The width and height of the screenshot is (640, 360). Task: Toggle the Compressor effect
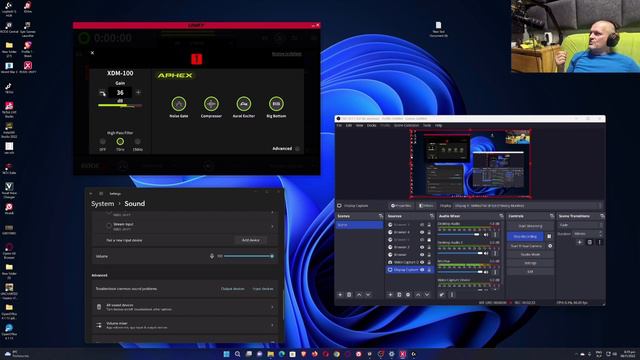click(x=211, y=104)
